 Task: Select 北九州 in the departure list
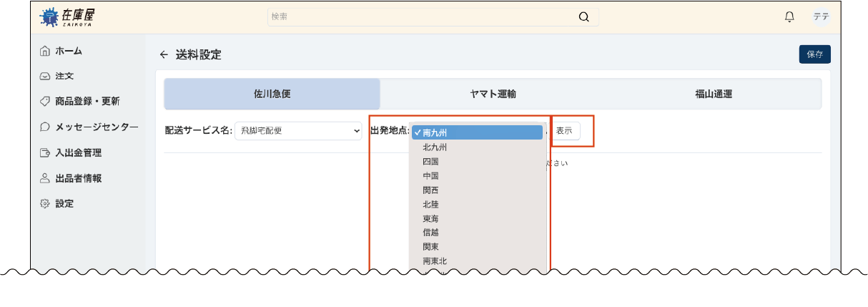pos(477,147)
